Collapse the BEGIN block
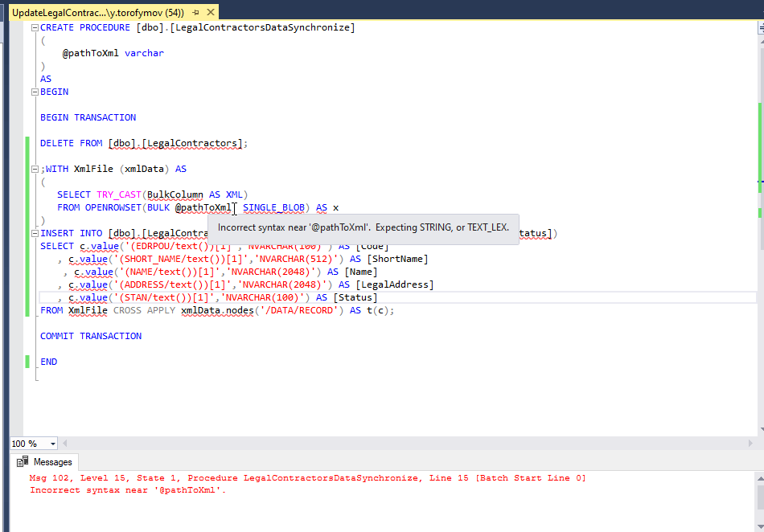This screenshot has width=764, height=532. tap(34, 92)
